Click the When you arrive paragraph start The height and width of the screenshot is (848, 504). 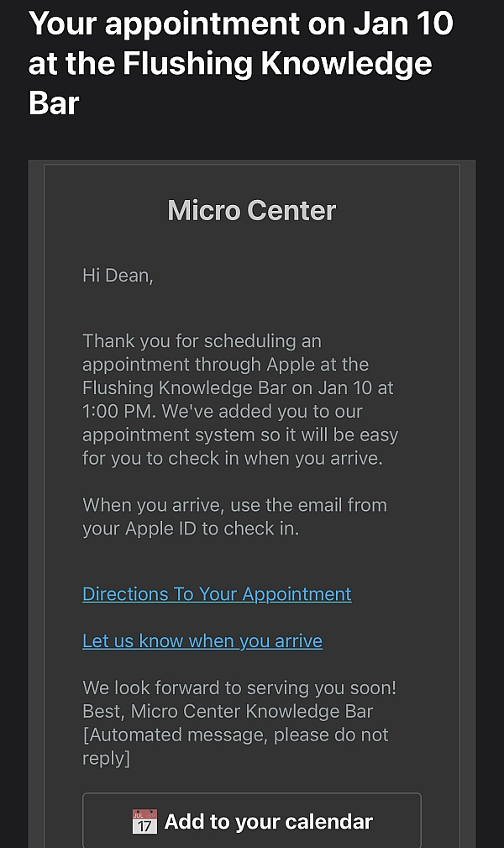(143, 505)
